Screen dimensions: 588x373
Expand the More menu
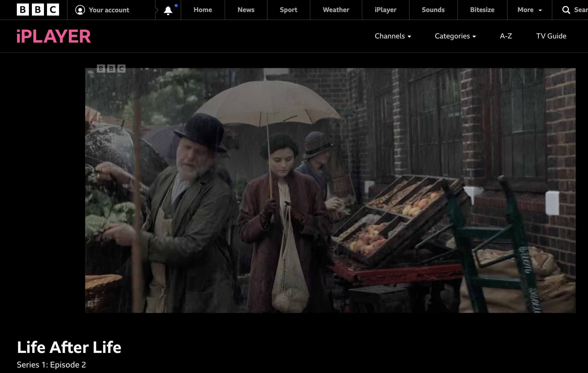click(x=529, y=10)
